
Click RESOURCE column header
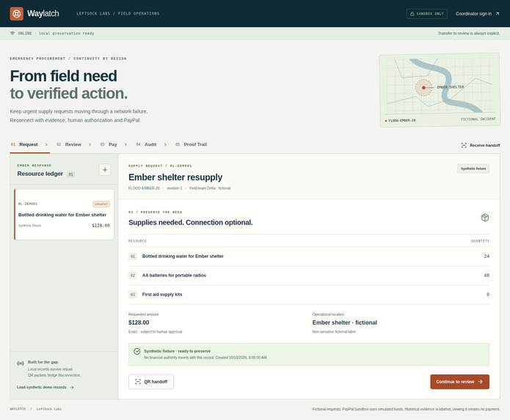pos(137,241)
